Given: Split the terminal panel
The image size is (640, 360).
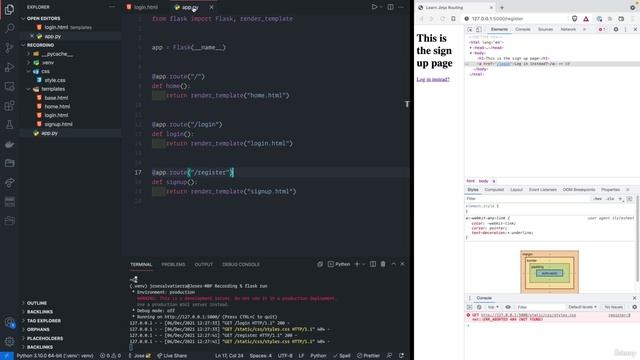Looking at the screenshot, I should [373, 264].
